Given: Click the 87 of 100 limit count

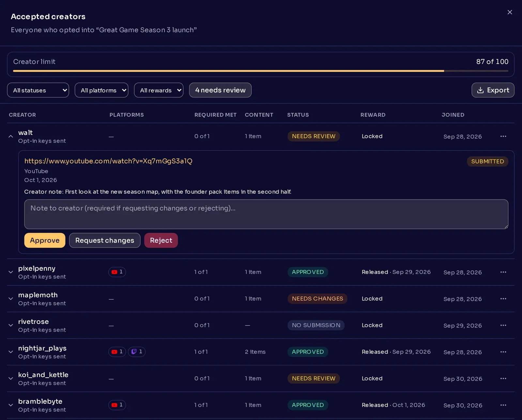Looking at the screenshot, I should pyautogui.click(x=492, y=62).
